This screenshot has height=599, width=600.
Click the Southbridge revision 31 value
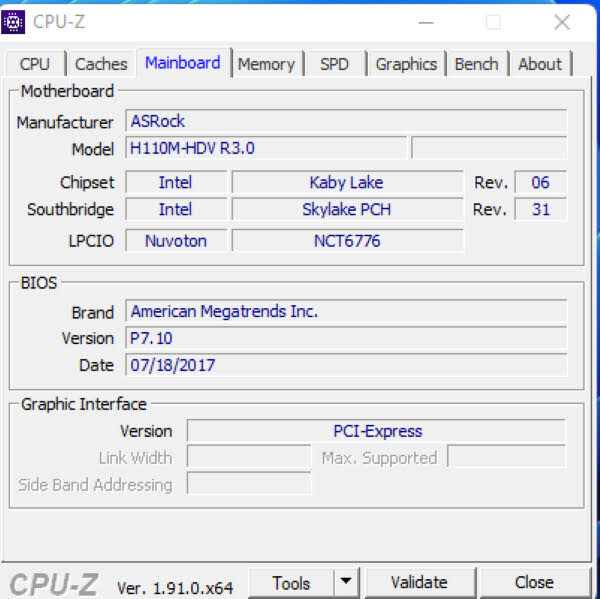(541, 209)
